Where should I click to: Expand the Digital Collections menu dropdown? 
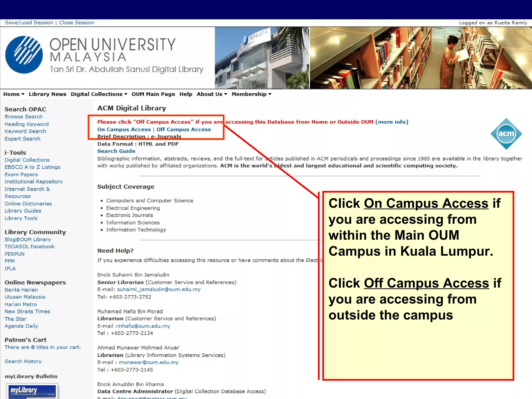pos(99,94)
